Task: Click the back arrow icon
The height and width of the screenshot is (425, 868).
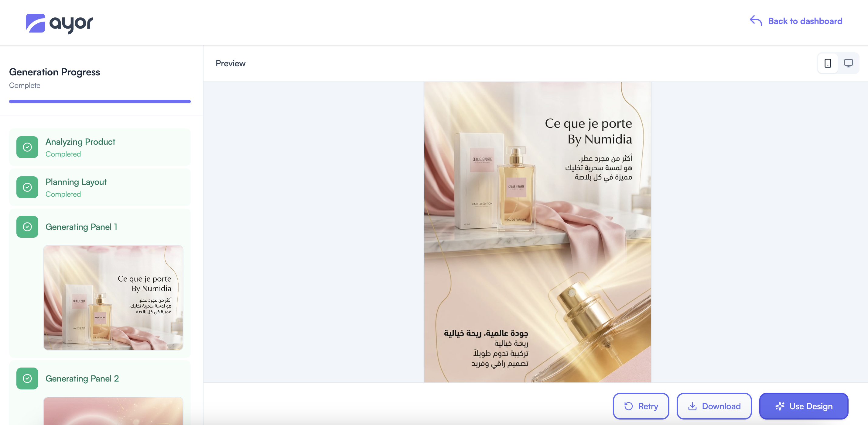Action: tap(755, 21)
